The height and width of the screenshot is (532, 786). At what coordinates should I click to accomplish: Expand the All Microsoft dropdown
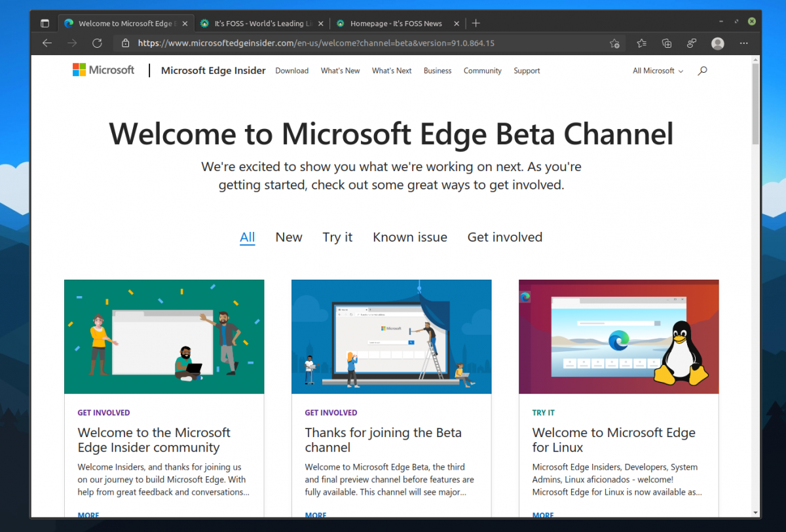(657, 70)
